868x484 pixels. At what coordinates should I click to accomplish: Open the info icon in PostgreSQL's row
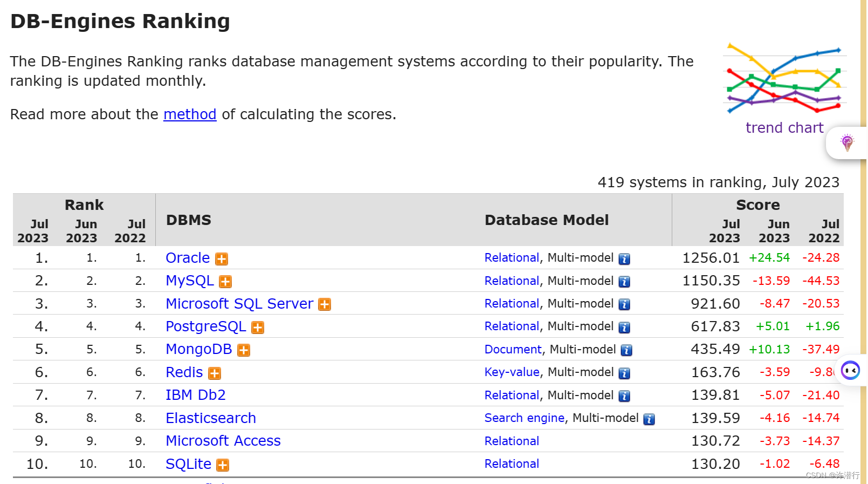click(x=624, y=328)
